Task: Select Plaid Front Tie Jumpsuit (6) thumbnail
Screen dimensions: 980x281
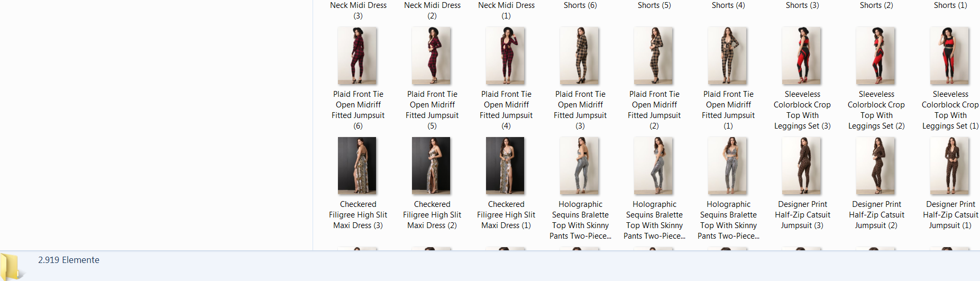Action: pos(358,56)
